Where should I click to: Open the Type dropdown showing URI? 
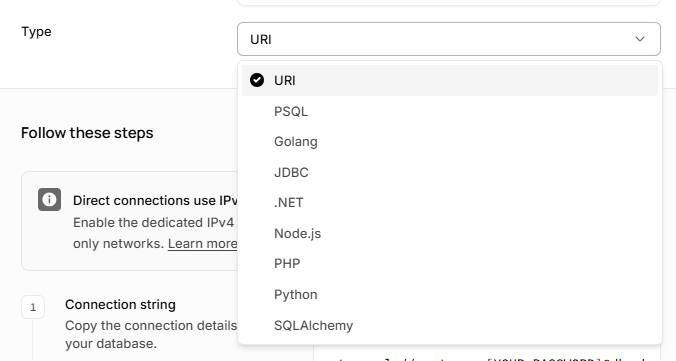pyautogui.click(x=448, y=39)
